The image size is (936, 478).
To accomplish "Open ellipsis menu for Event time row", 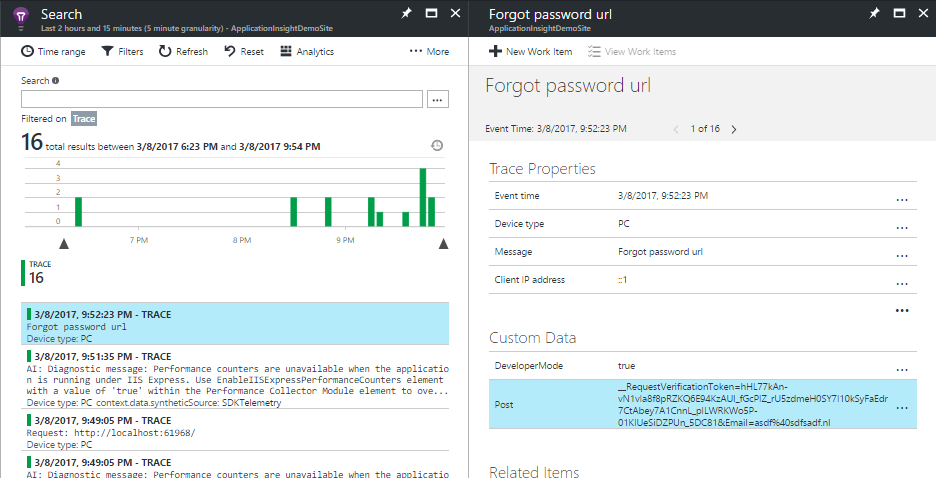I will [902, 200].
